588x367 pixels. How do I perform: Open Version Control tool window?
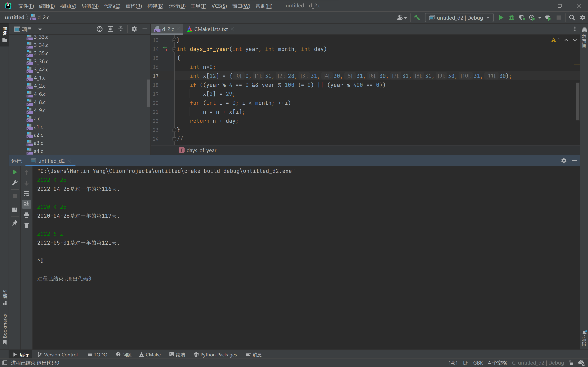[58, 355]
